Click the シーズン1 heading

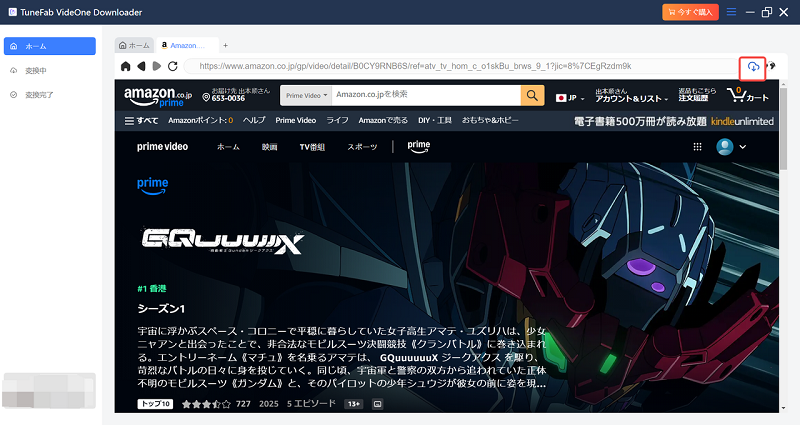161,309
